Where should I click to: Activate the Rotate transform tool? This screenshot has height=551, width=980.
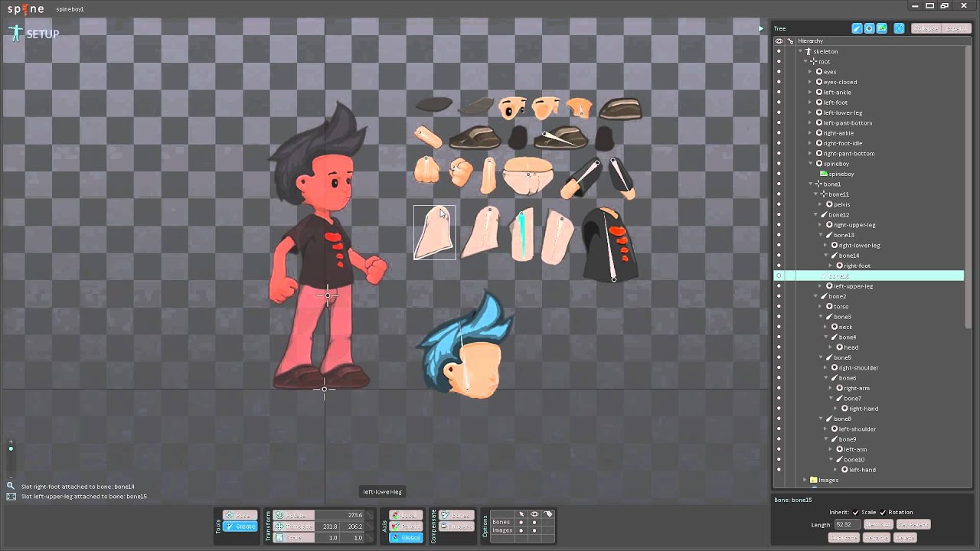293,515
